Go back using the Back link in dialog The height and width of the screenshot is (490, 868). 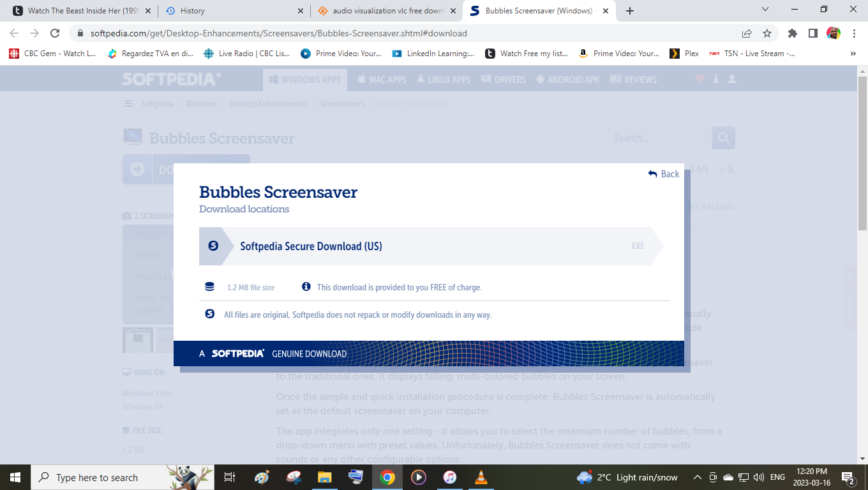click(664, 174)
